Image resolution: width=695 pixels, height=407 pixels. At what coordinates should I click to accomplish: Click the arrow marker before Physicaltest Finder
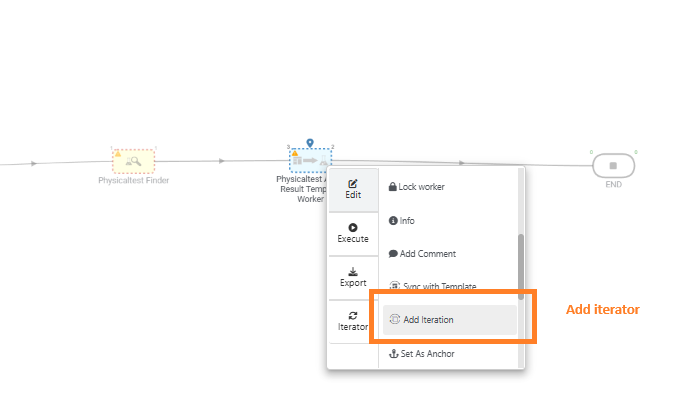(34, 164)
